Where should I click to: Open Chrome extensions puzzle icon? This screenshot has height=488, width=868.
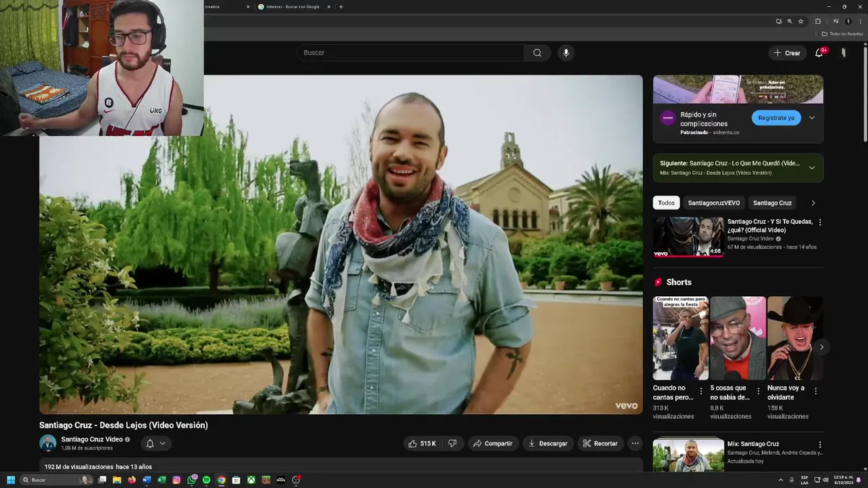(x=818, y=21)
